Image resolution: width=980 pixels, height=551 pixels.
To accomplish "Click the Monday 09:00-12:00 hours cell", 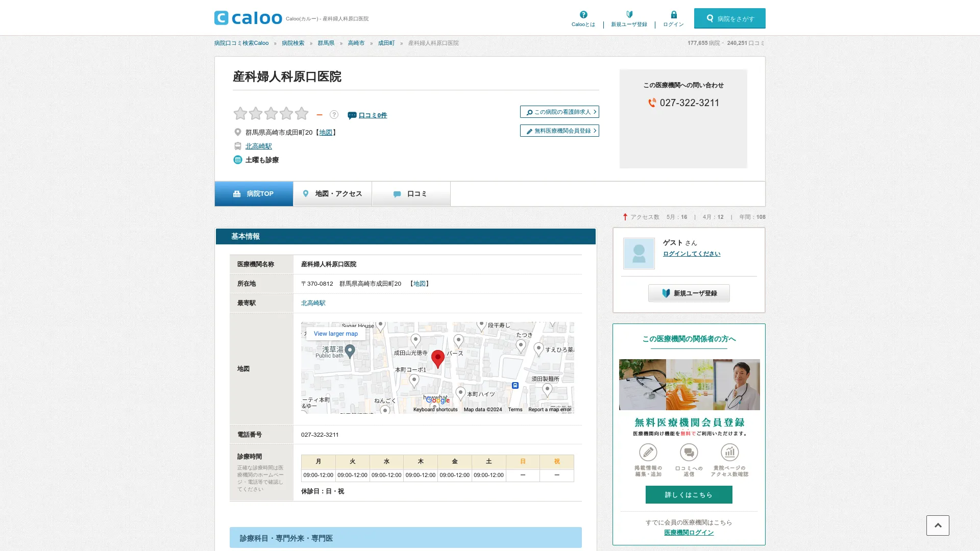I will click(318, 475).
